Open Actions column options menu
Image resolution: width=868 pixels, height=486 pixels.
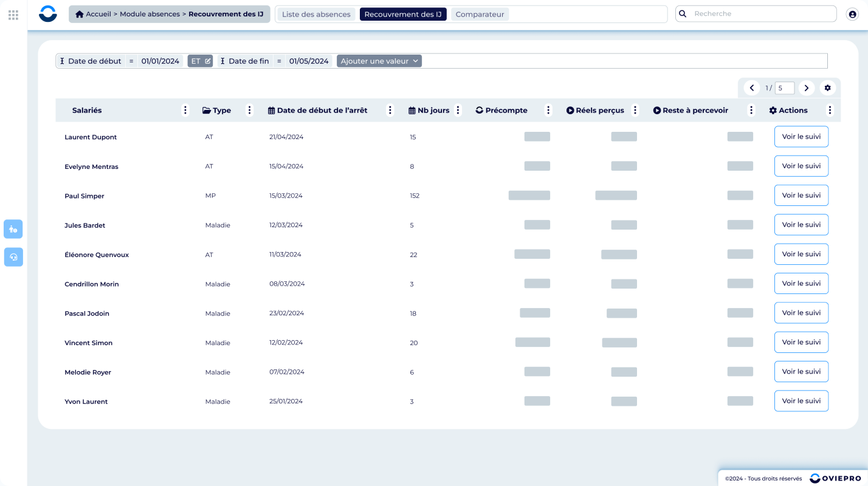pyautogui.click(x=830, y=110)
